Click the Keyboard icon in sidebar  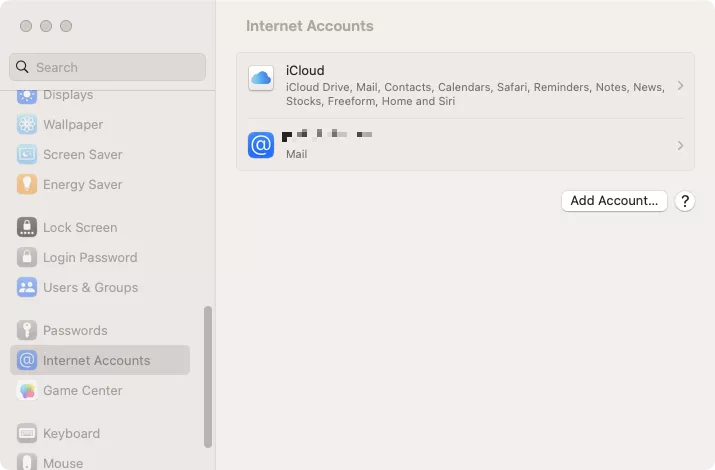click(27, 434)
